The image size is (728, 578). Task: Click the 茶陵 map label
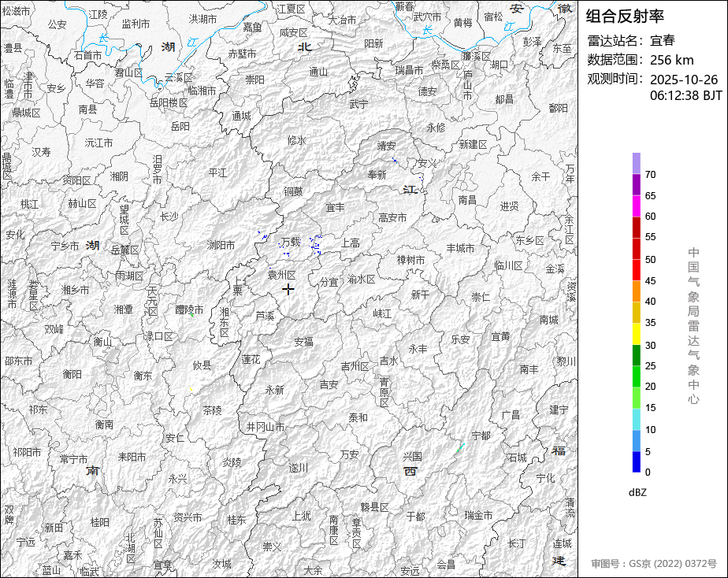[x=212, y=410]
